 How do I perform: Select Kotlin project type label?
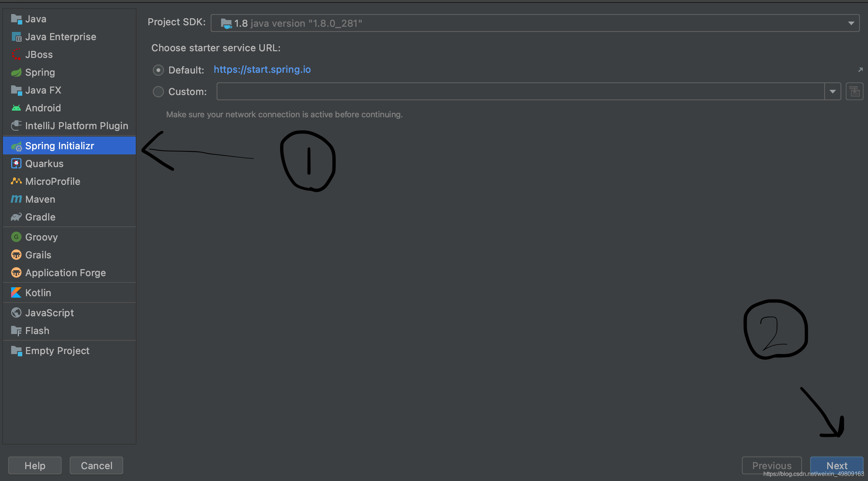click(38, 293)
